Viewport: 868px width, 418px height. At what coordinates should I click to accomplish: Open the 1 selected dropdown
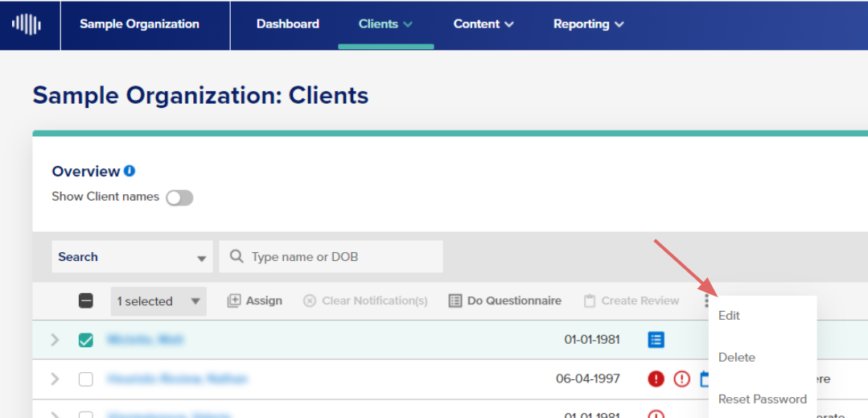click(158, 301)
